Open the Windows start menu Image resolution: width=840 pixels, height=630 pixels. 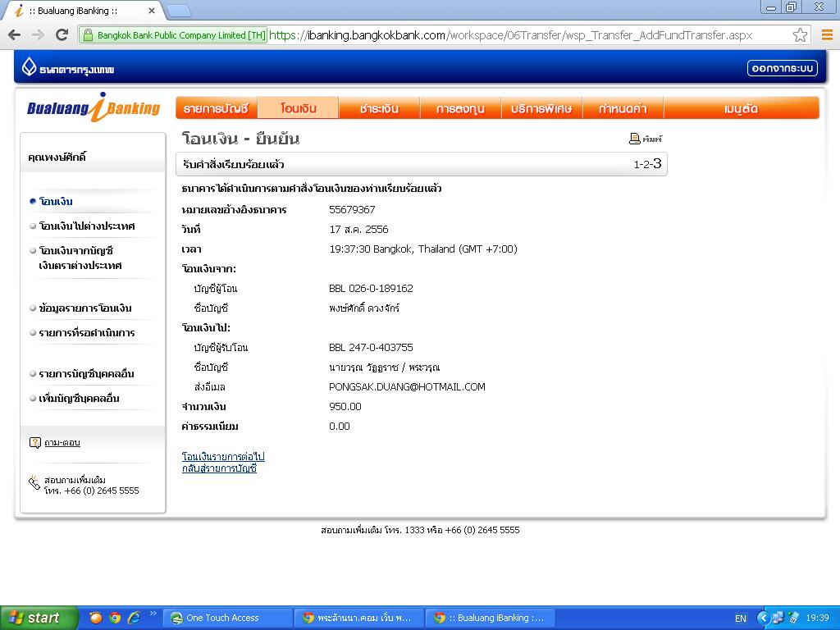click(x=39, y=618)
